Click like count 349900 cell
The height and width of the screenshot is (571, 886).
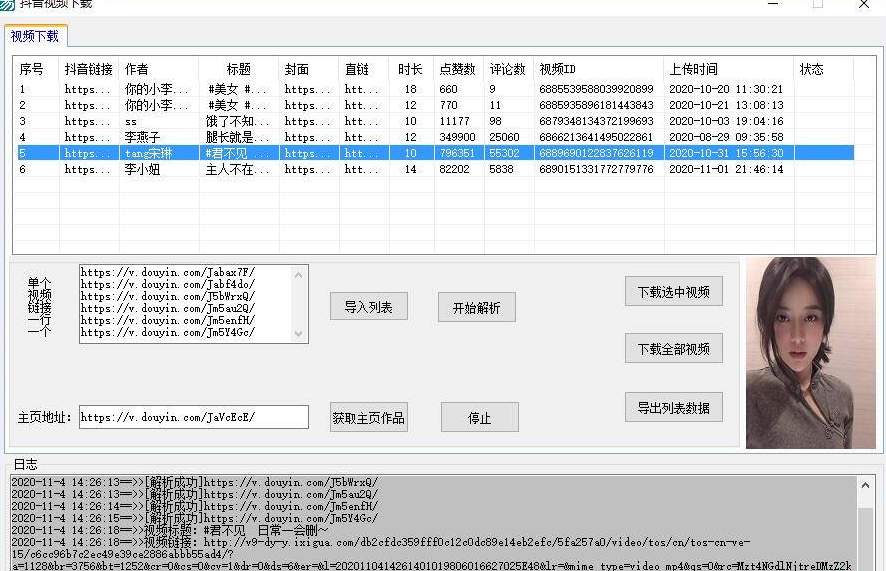457,137
